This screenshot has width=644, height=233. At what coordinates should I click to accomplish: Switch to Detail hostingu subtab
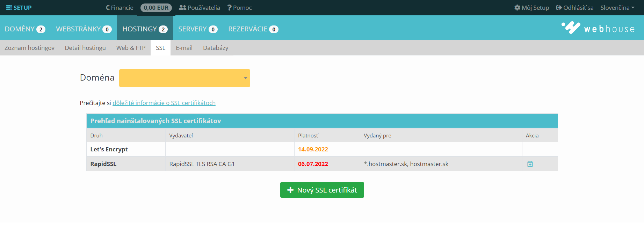pyautogui.click(x=85, y=48)
